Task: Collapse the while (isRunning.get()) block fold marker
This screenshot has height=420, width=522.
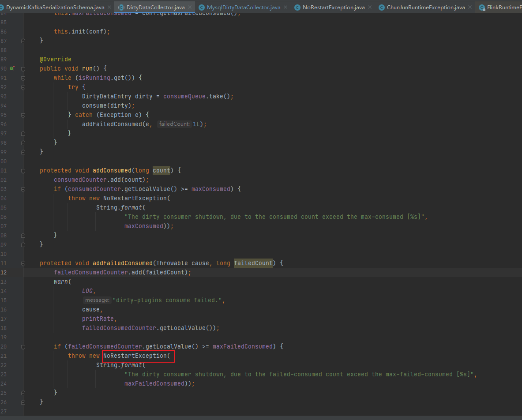Action: coord(23,78)
